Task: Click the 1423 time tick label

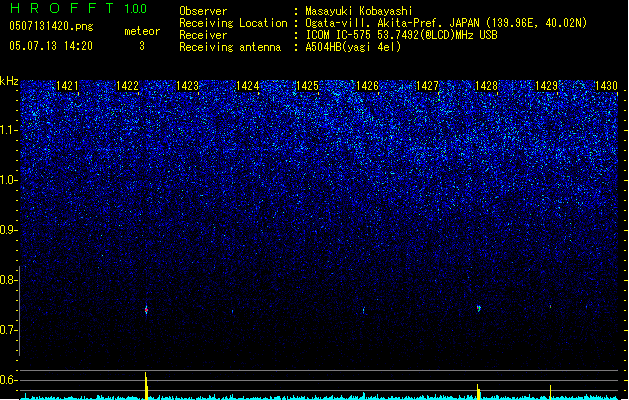Action: pos(187,86)
